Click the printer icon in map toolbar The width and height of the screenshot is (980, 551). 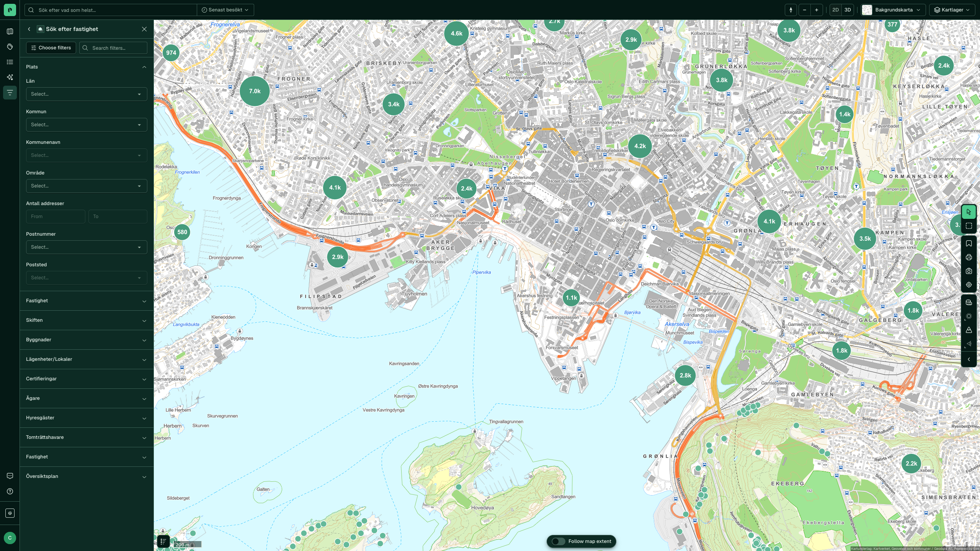[969, 258]
